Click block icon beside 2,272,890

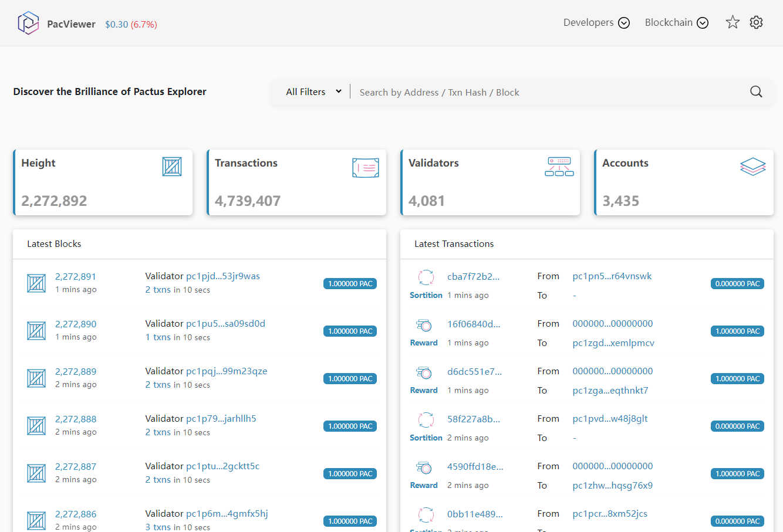pyautogui.click(x=36, y=331)
